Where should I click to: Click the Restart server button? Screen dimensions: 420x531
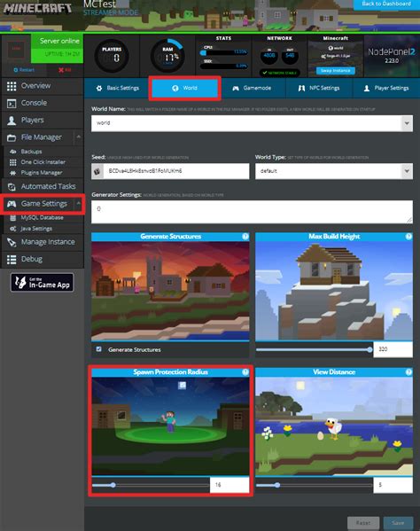tap(24, 70)
